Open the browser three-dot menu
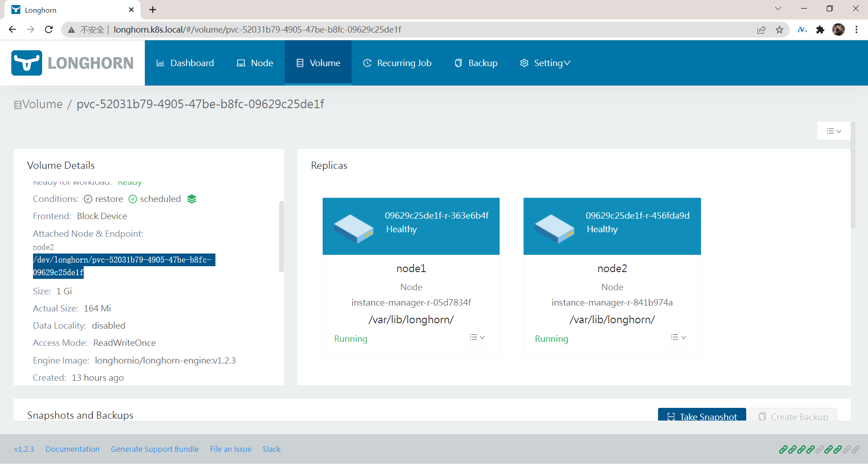The width and height of the screenshot is (868, 464). point(857,29)
